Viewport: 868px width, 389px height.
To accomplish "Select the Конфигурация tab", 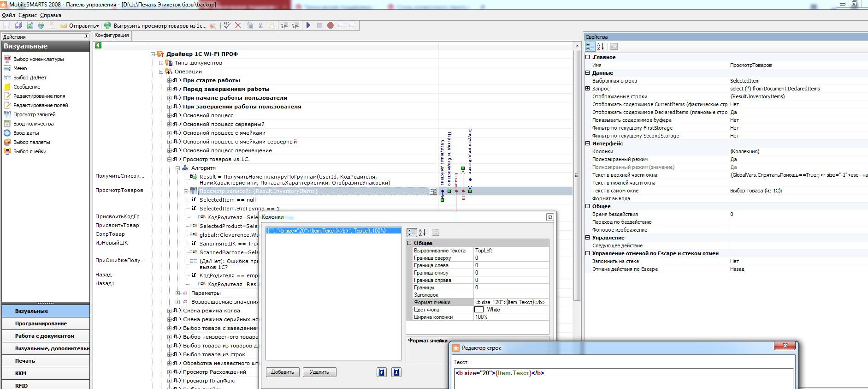I will (x=112, y=36).
